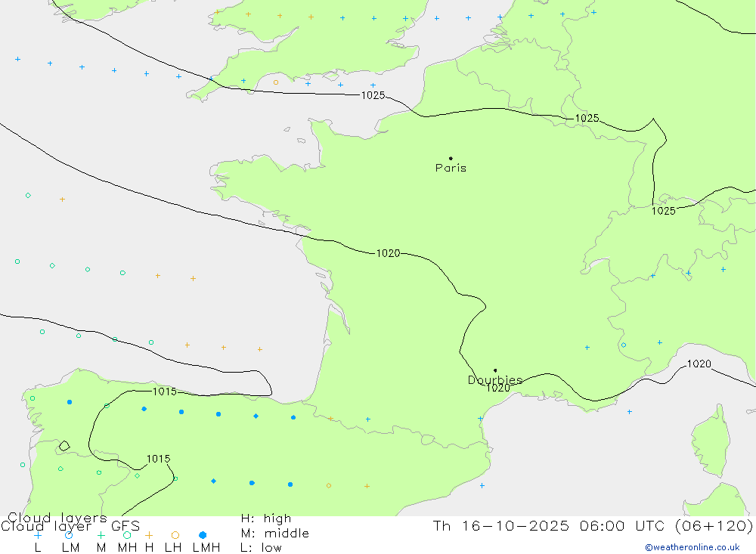
Task: Click the 'LMH' legend label text
Action: [x=206, y=548]
